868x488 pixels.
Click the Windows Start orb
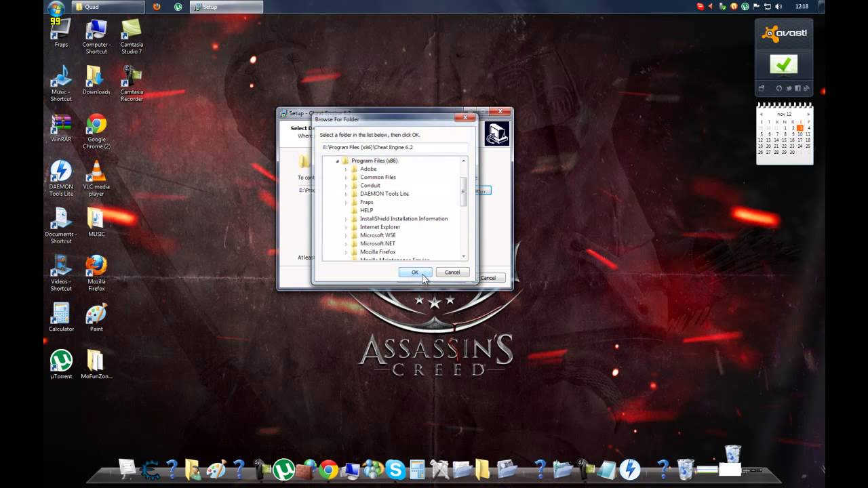pyautogui.click(x=56, y=7)
